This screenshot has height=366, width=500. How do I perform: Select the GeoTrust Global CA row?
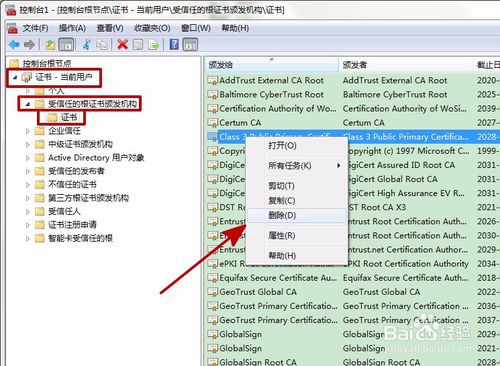pyautogui.click(x=353, y=292)
